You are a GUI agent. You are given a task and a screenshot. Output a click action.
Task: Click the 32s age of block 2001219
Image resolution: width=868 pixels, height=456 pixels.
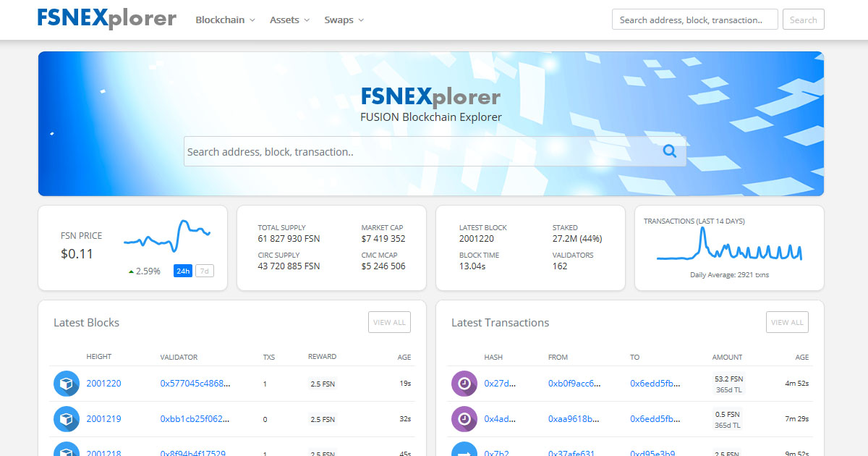(405, 419)
